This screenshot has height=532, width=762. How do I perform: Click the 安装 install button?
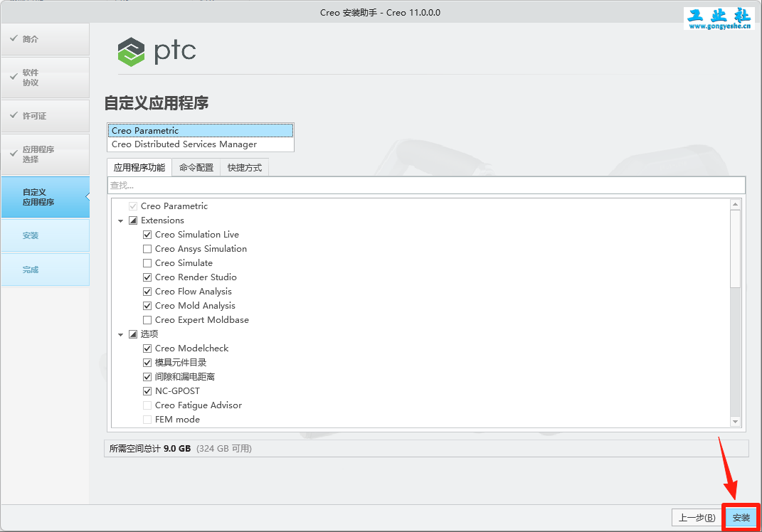pyautogui.click(x=741, y=518)
